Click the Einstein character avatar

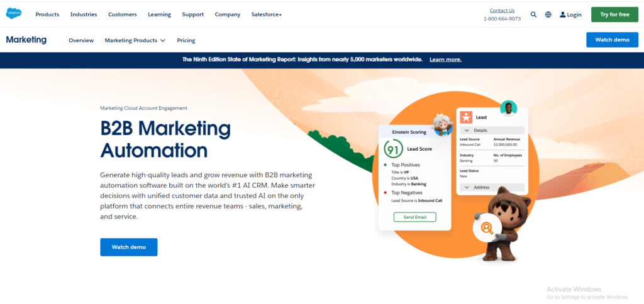click(443, 125)
